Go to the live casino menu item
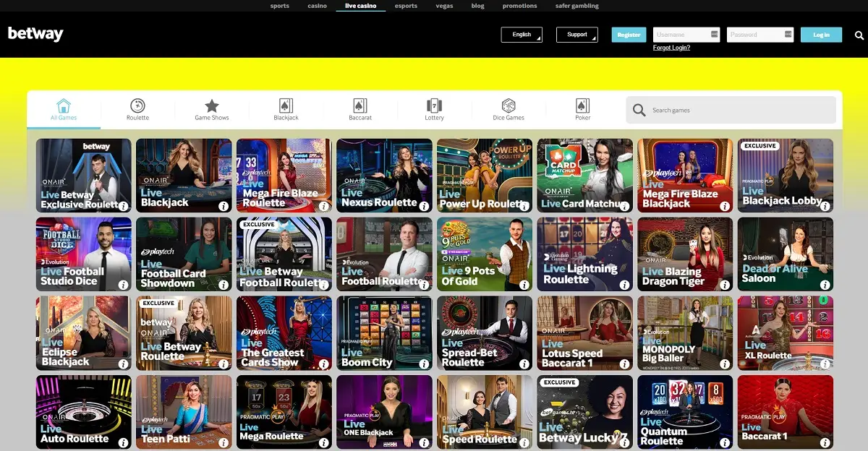 tap(360, 6)
